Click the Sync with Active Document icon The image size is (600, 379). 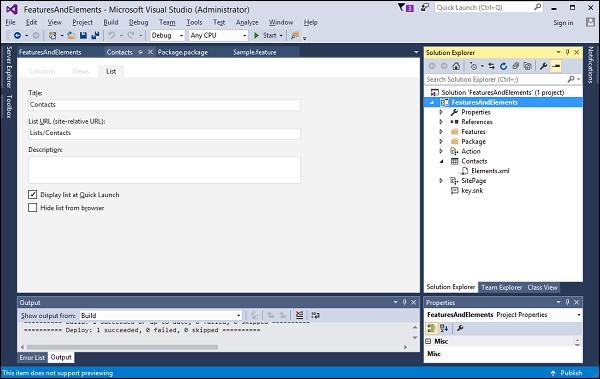coord(491,66)
